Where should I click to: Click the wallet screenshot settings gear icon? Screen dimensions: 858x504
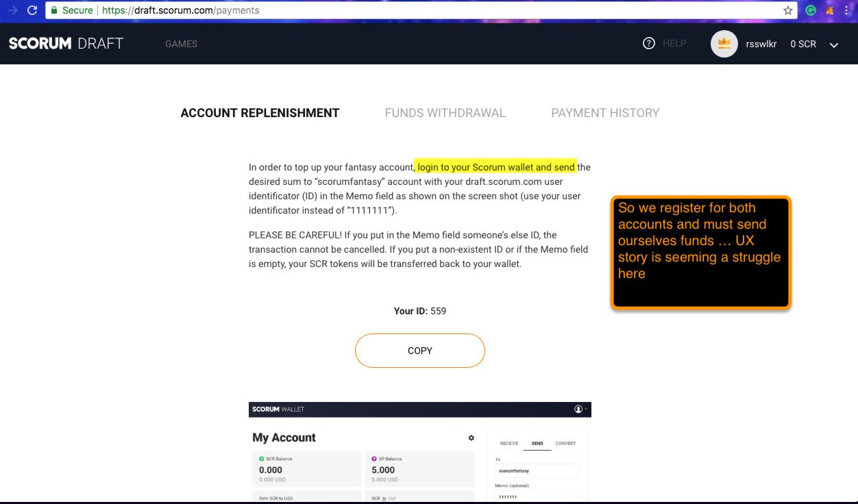(471, 438)
